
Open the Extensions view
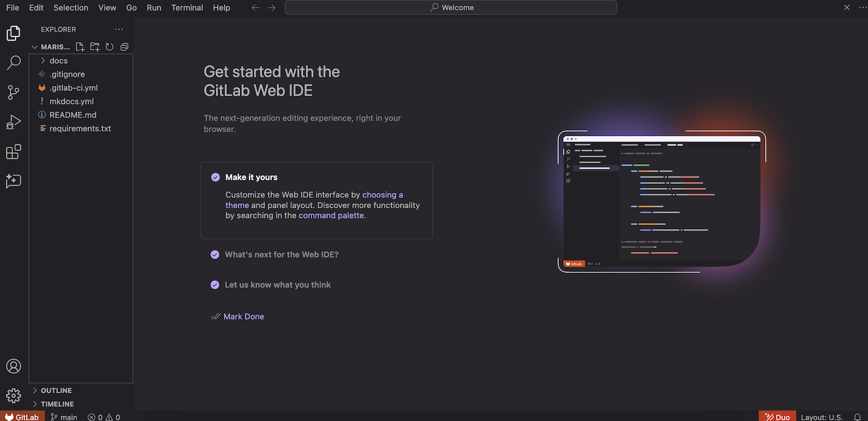click(13, 152)
